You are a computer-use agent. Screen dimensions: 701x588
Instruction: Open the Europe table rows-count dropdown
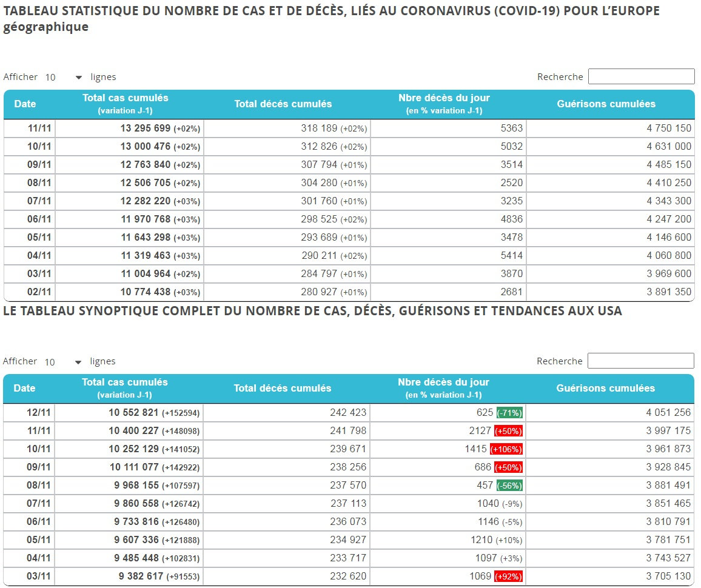(x=64, y=78)
